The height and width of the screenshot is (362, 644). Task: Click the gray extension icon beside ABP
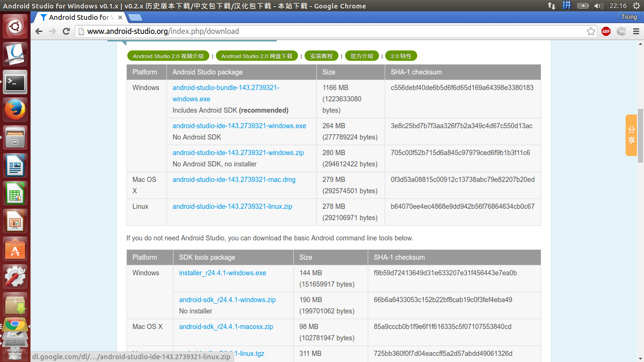click(x=621, y=31)
